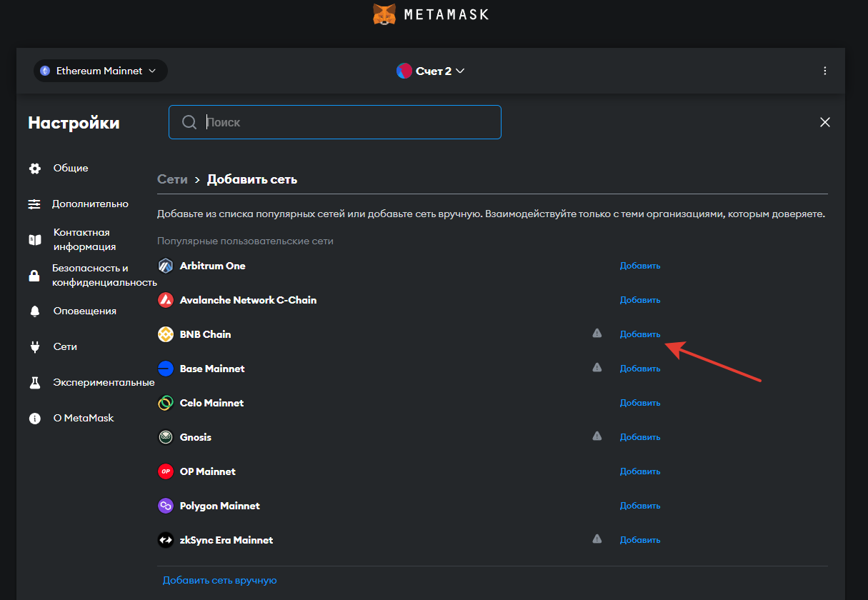This screenshot has width=868, height=600.
Task: Open the Общие settings section
Action: pyautogui.click(x=70, y=169)
